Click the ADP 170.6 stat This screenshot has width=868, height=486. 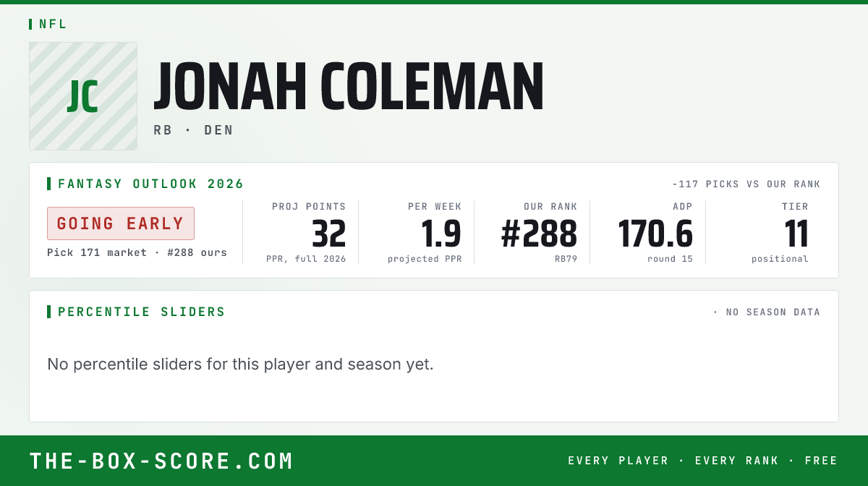655,234
